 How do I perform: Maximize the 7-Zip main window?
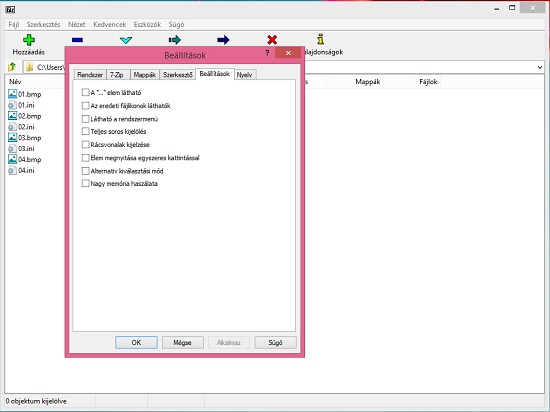pyautogui.click(x=512, y=8)
